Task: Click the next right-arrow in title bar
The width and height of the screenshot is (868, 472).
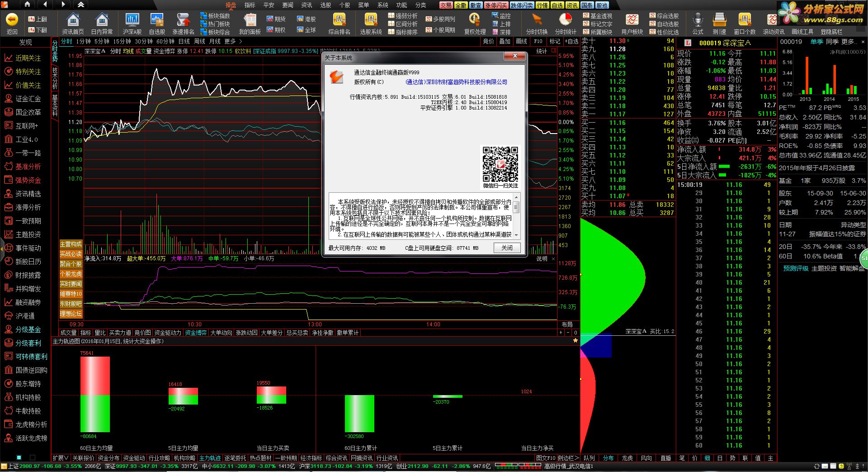Action: click(63, 5)
